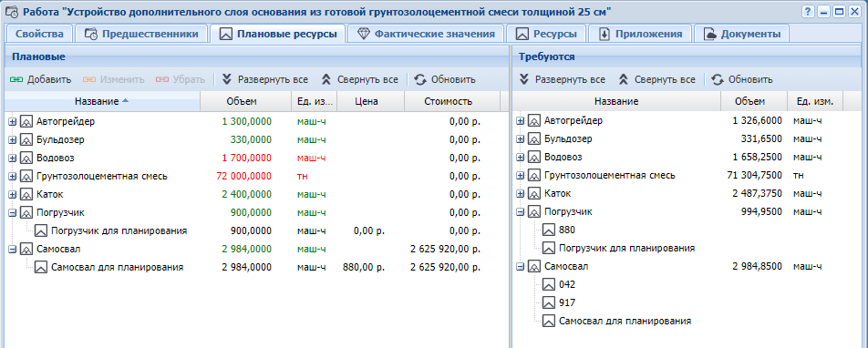Click Цена column header in Плановые

pyautogui.click(x=370, y=101)
